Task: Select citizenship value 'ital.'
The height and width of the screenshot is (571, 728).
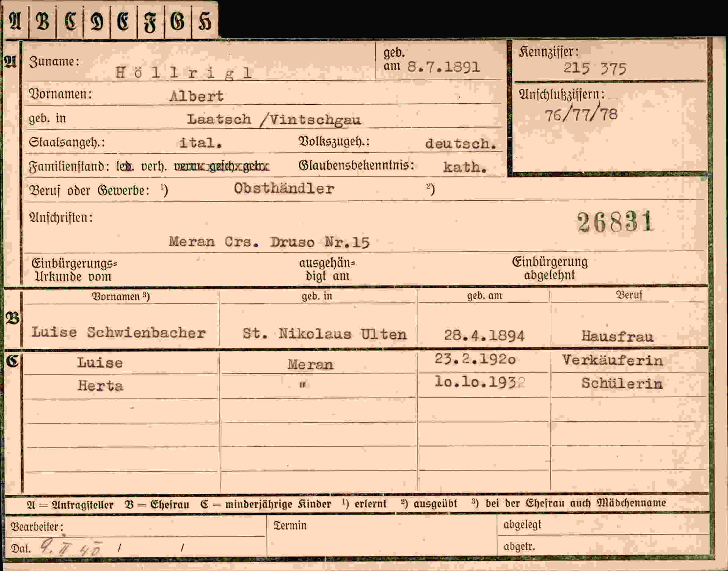Action: tap(201, 143)
